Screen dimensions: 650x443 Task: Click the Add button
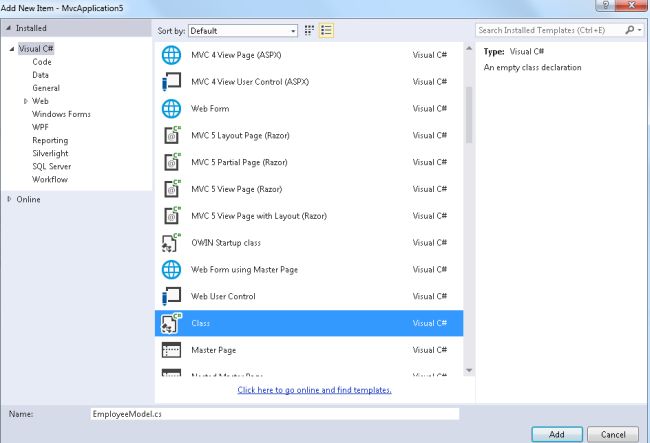(557, 434)
